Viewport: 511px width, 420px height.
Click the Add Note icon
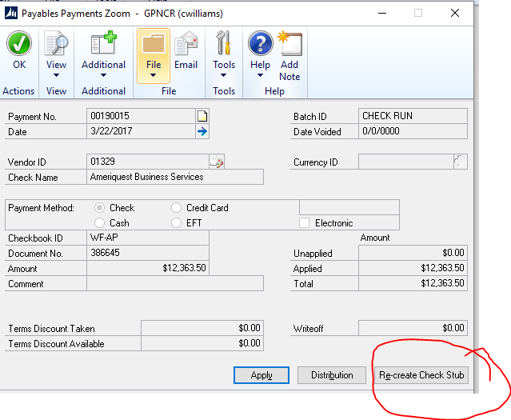(289, 45)
